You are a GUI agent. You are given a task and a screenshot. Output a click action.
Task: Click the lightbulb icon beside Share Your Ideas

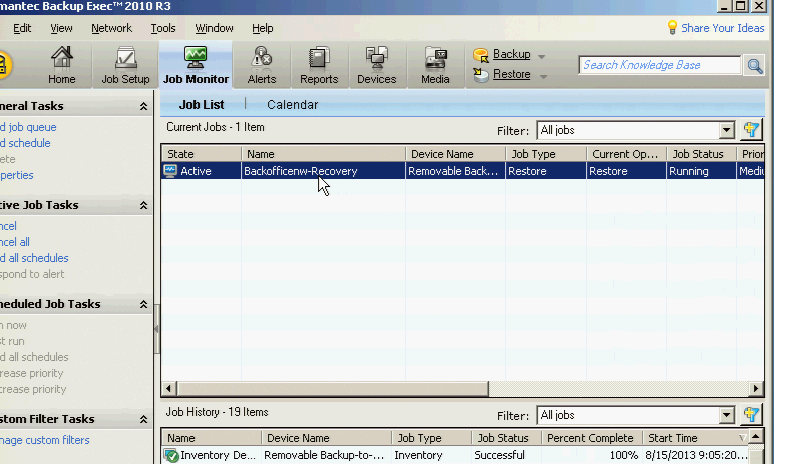[672, 27]
